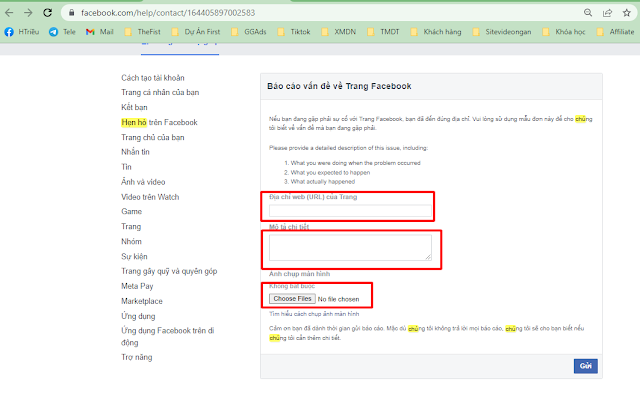Open the Cách tạo tài khoản help topic
This screenshot has height=414, width=640.
pos(153,78)
